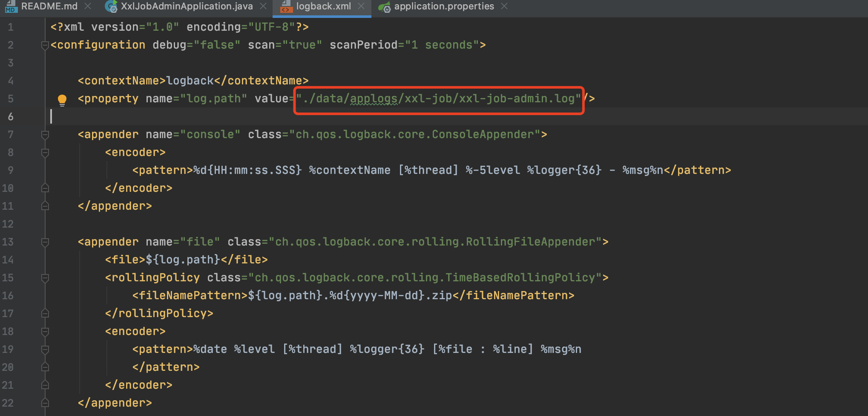Click the appender name value 'console'
This screenshot has height=416, width=868.
(210, 135)
